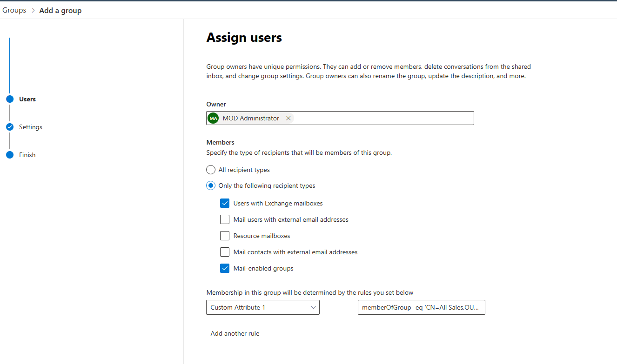Disable Mail-enabled groups membership
Viewport: 617px width, 364px height.
225,268
